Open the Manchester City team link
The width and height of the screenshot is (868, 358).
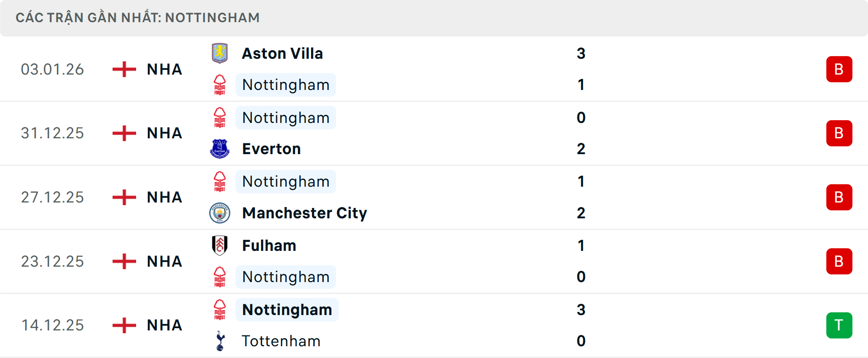[304, 213]
